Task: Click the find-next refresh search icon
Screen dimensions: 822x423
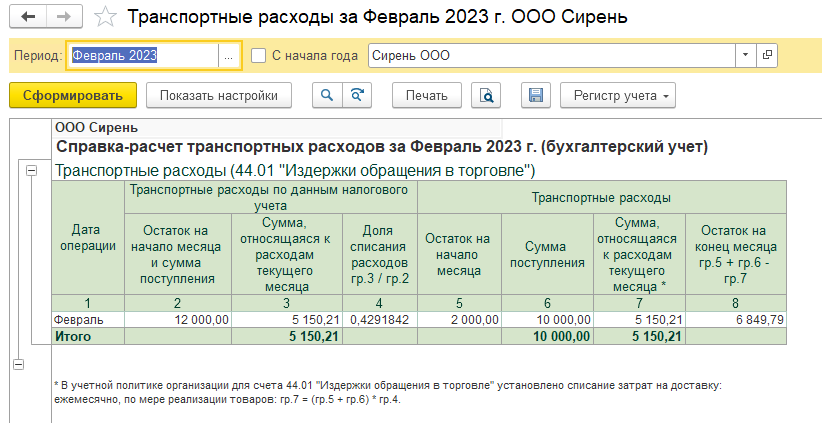Action: (357, 95)
